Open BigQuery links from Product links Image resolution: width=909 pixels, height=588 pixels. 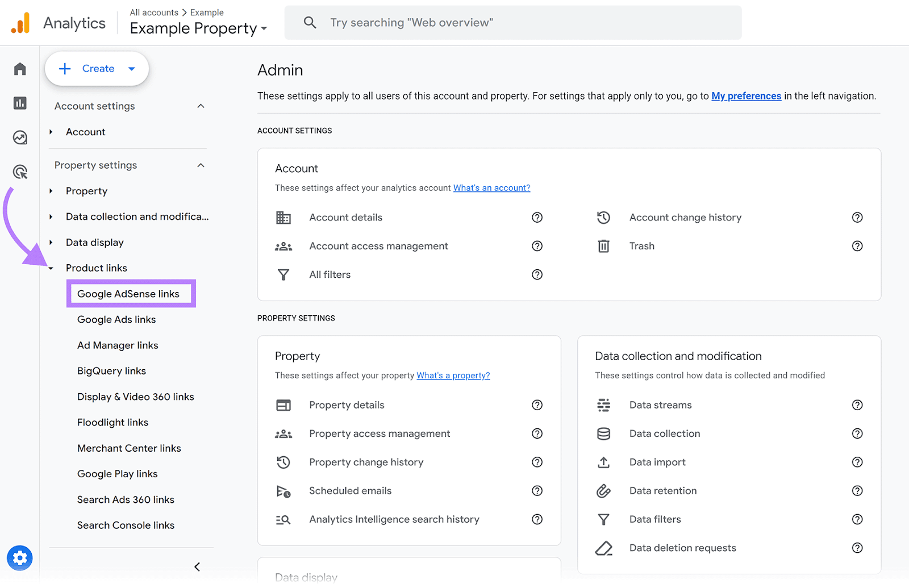coord(111,370)
